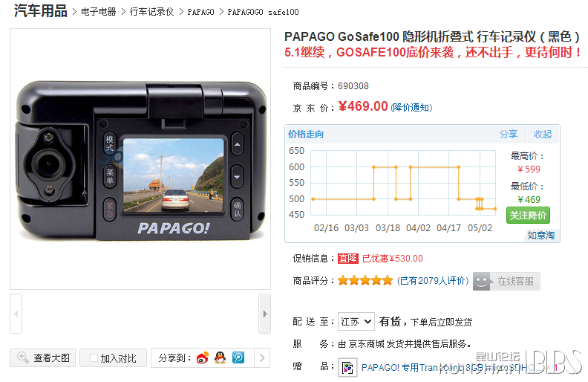Click the ¥469.00 JD price

tap(362, 106)
